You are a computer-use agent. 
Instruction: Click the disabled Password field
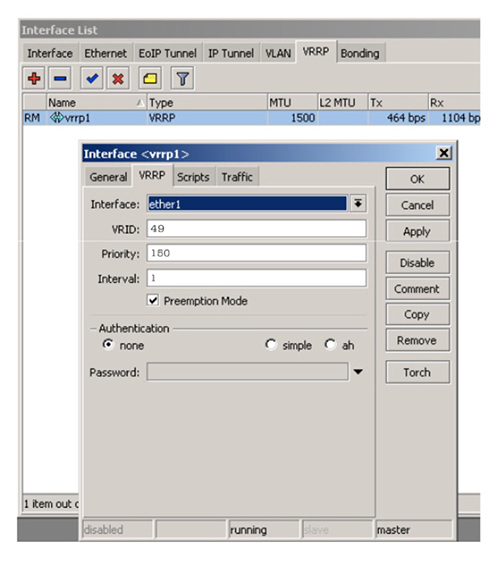[247, 372]
